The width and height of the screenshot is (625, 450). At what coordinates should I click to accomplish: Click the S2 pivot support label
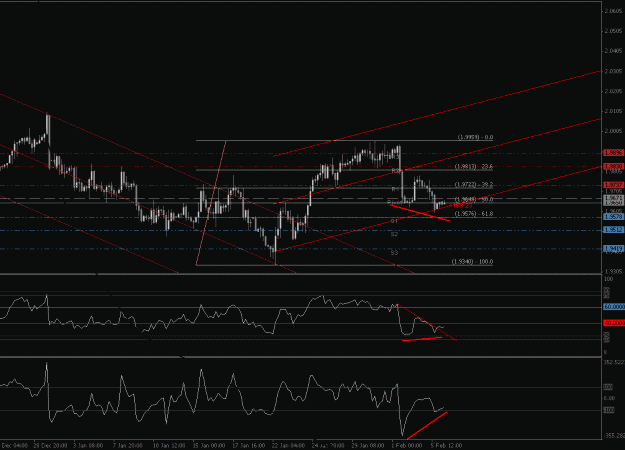(394, 234)
